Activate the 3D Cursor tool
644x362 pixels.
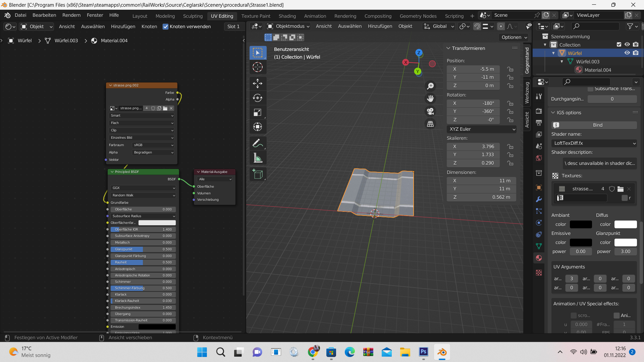(x=258, y=67)
